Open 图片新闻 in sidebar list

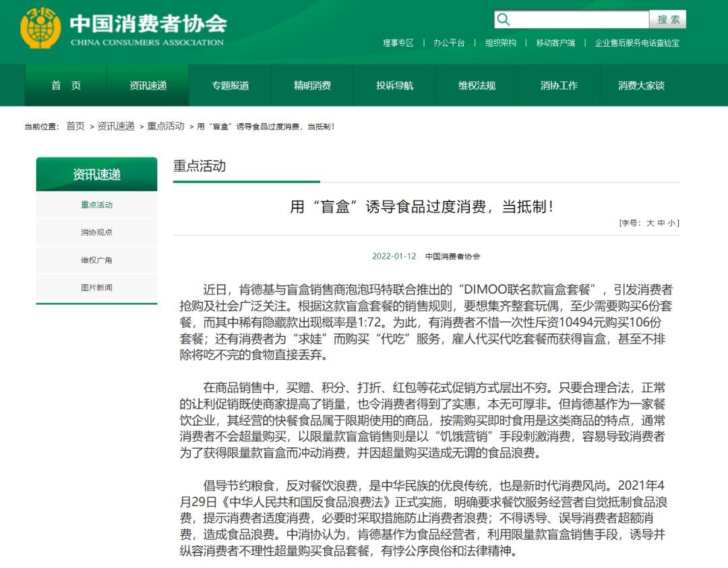click(x=96, y=288)
